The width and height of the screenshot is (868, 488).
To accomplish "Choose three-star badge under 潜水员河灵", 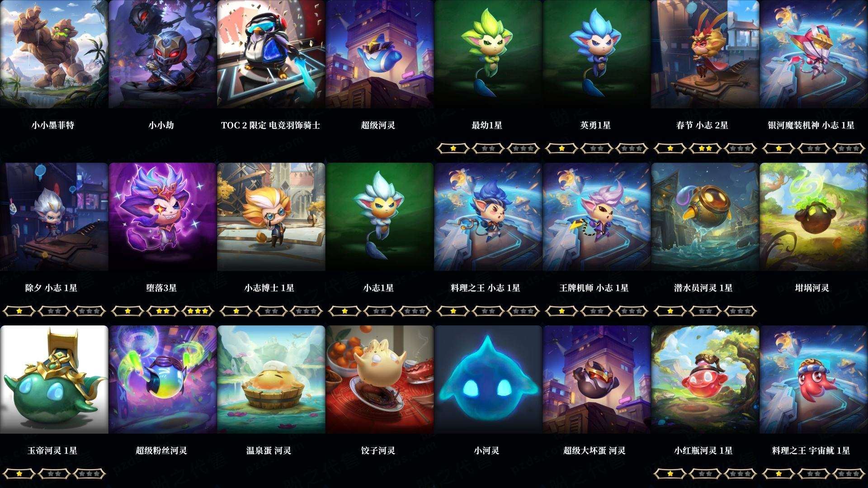I will (x=741, y=311).
